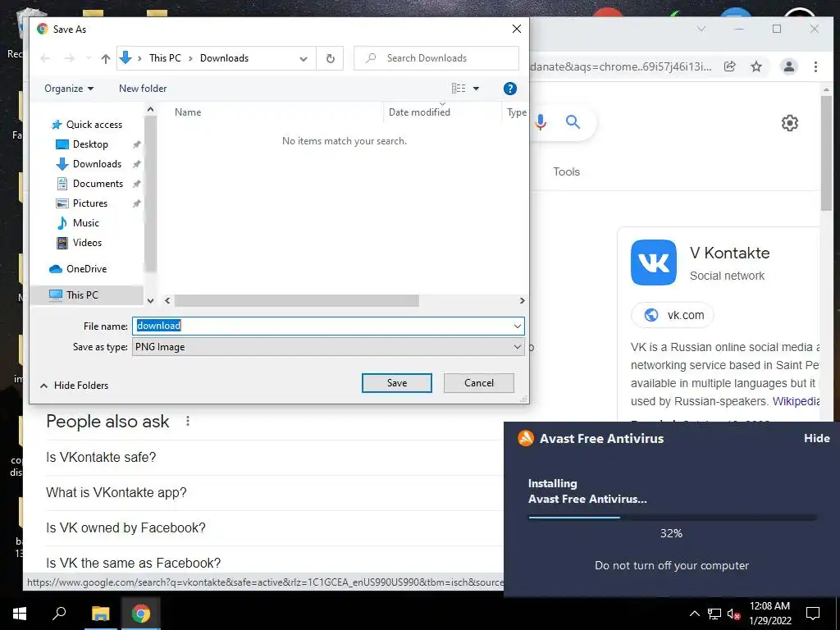Open People also ask options dots
This screenshot has height=630, width=840.
click(x=188, y=421)
